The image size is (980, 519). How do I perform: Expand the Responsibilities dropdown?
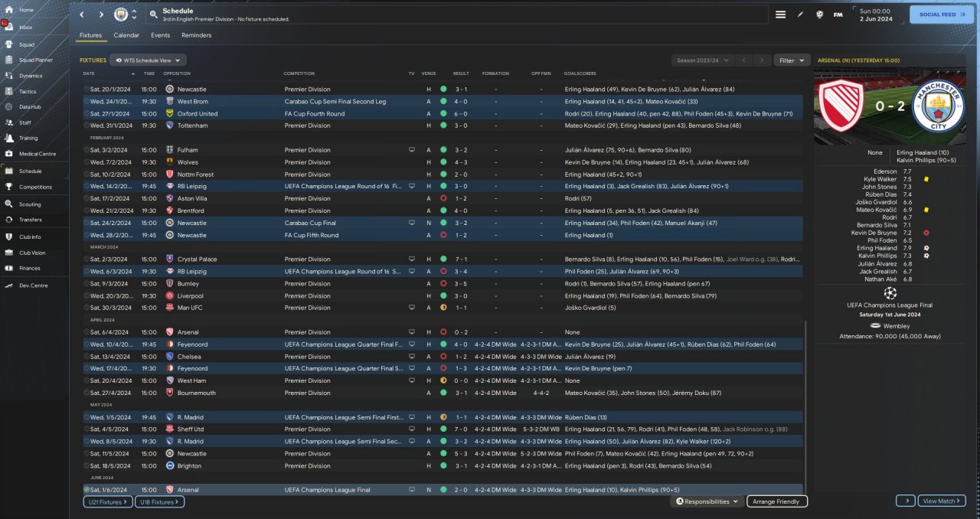click(x=707, y=501)
